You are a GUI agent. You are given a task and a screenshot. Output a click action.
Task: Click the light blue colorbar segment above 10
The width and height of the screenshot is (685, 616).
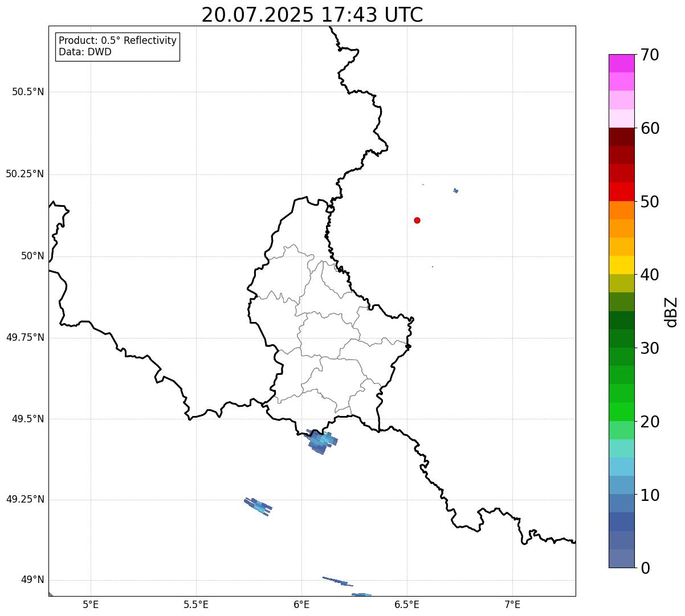click(621, 485)
